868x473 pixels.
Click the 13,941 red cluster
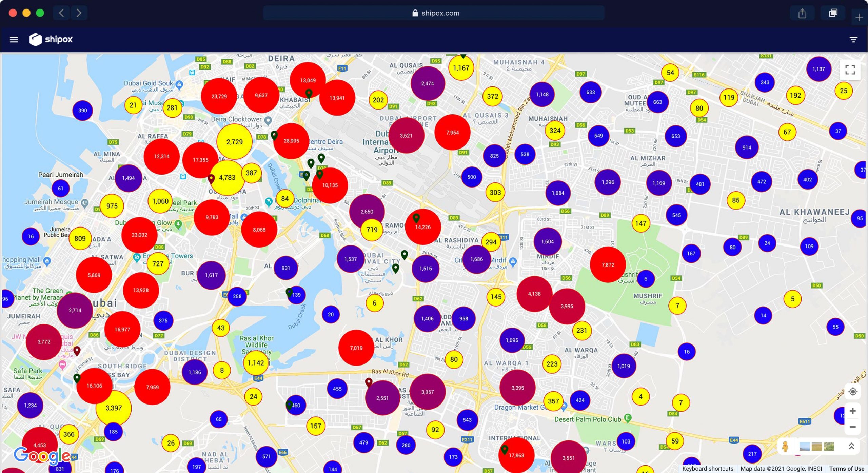point(337,98)
